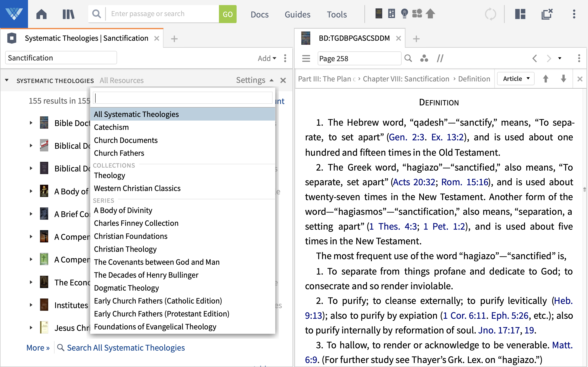Open the Guides menu
Image resolution: width=588 pixels, height=367 pixels.
(297, 14)
